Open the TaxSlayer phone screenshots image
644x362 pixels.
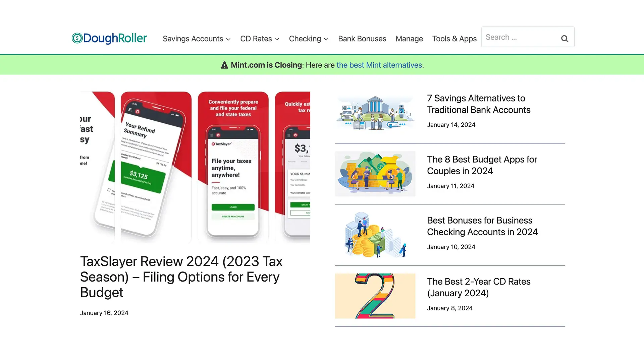point(195,167)
